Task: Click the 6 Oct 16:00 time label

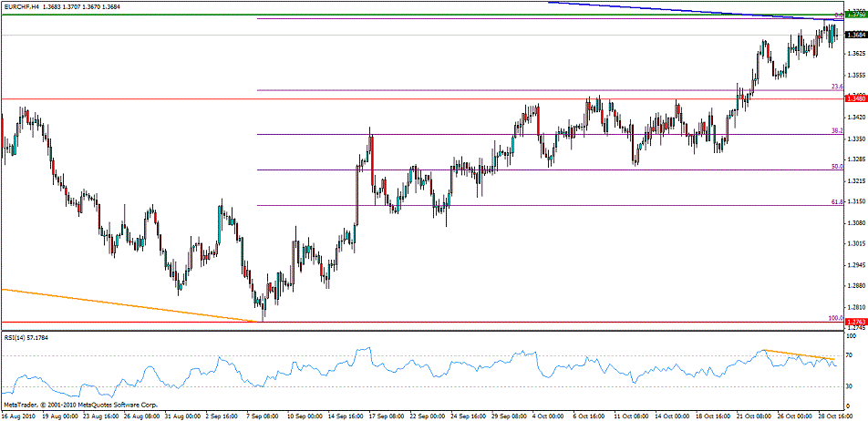Action: (x=589, y=415)
